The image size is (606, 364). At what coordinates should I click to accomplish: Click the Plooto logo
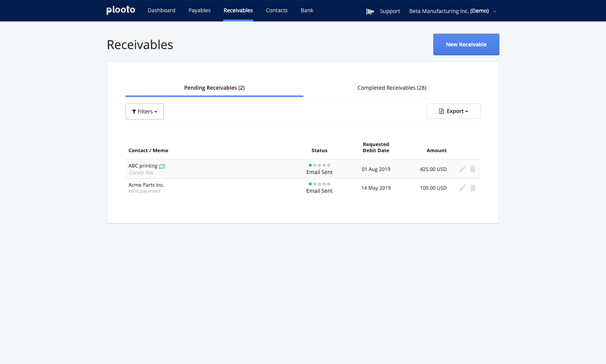click(x=120, y=10)
